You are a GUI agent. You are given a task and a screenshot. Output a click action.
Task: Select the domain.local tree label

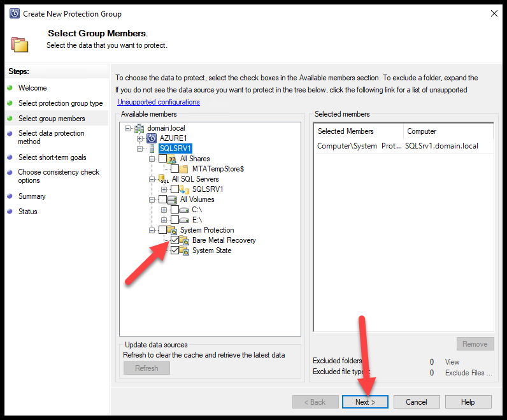166,128
